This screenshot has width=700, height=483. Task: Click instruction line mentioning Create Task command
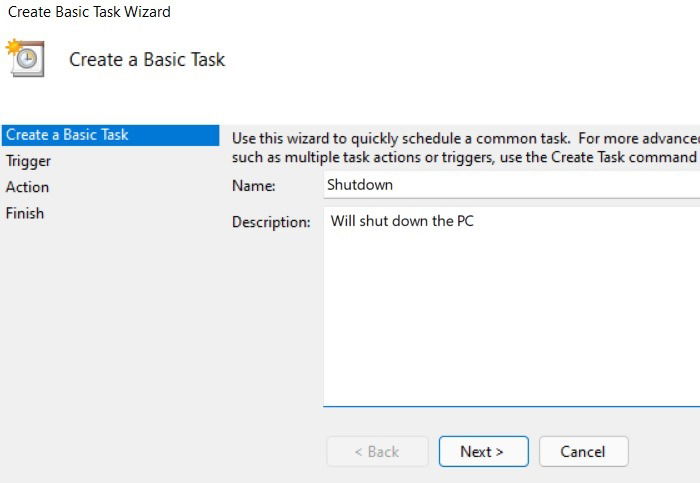point(466,157)
